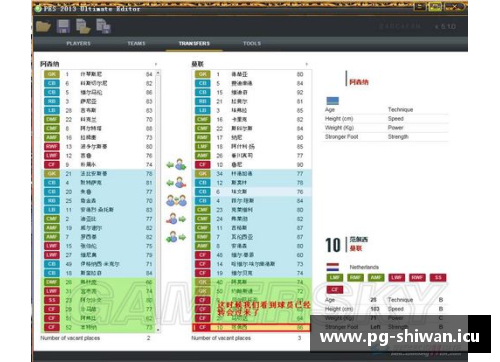Select left team CB number 49 row
Viewport: 500px width, 362px height.
tap(98, 264)
